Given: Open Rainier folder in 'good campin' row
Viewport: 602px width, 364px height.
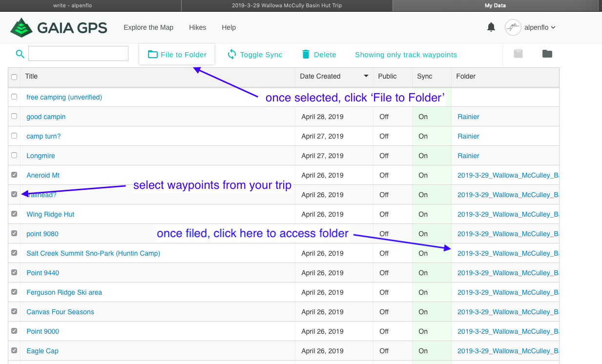Looking at the screenshot, I should coord(468,117).
